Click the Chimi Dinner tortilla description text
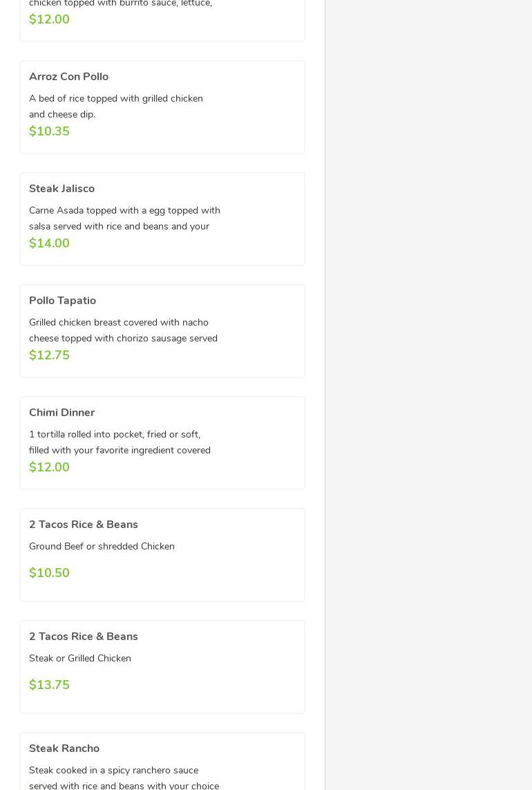This screenshot has height=790, width=532. pyautogui.click(x=120, y=442)
